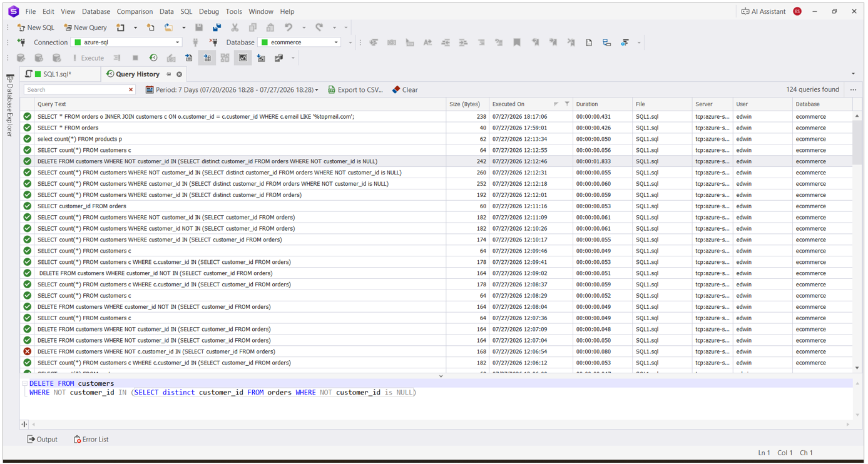868x464 pixels.
Task: Click the Open folder toolbar icon
Action: click(x=169, y=28)
